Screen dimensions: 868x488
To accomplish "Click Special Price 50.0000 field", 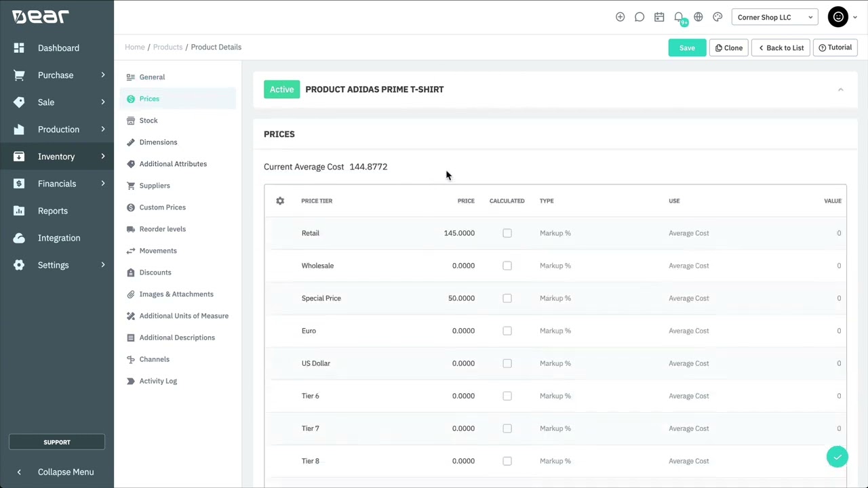I will 461,298.
